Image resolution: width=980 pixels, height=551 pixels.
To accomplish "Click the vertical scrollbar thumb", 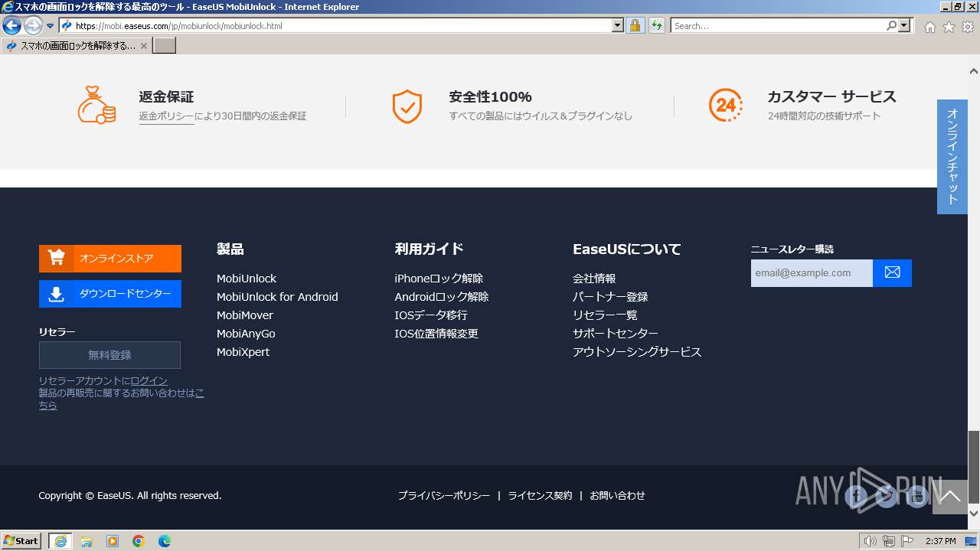I will click(x=974, y=466).
